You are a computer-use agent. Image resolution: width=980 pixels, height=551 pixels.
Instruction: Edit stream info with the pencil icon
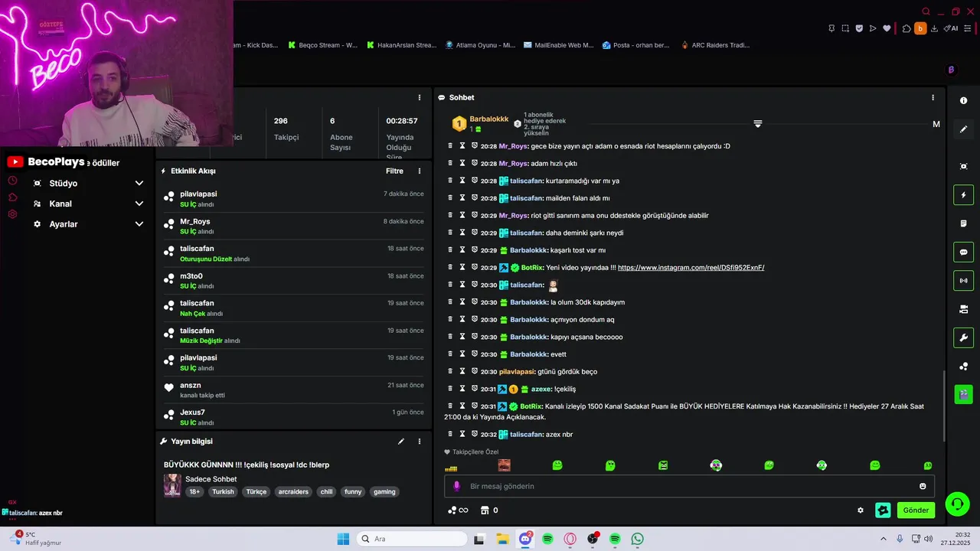tap(400, 442)
